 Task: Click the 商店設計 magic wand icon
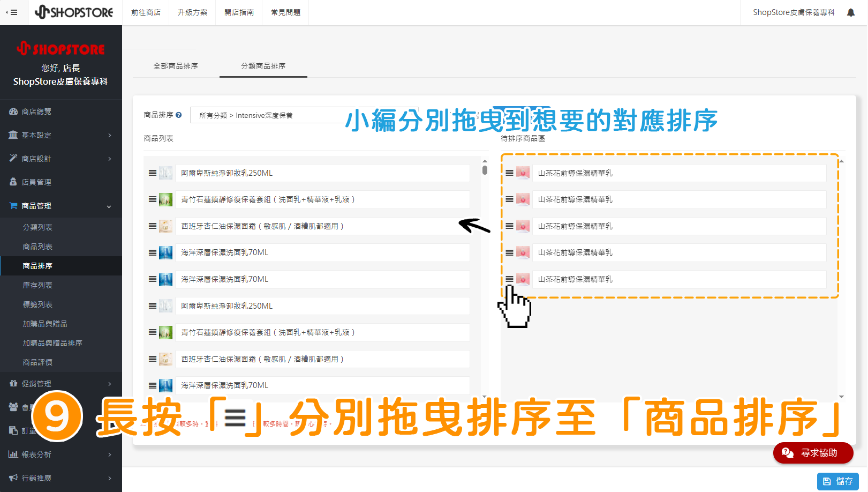pos(13,158)
